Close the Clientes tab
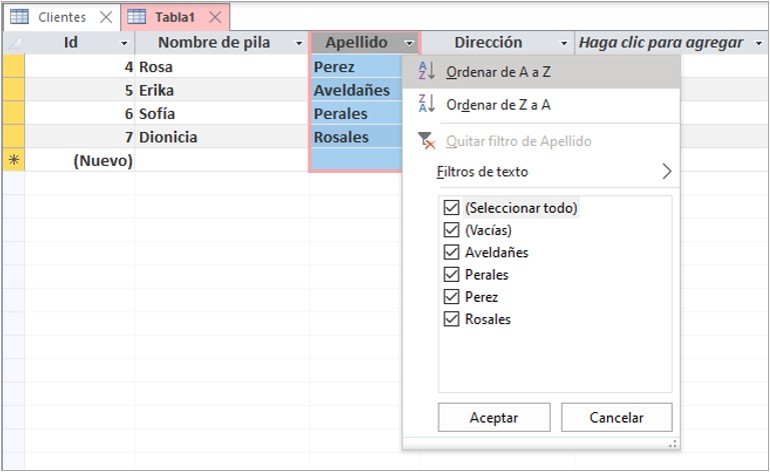 coord(106,17)
